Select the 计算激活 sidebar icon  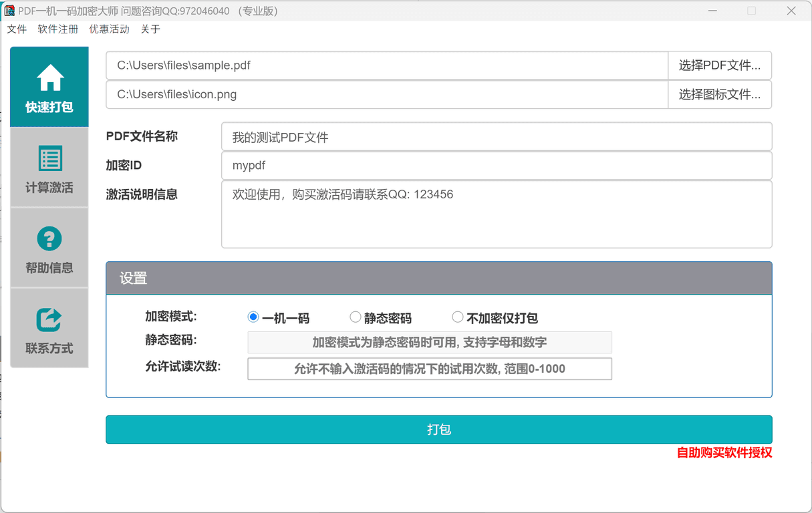coord(49,160)
